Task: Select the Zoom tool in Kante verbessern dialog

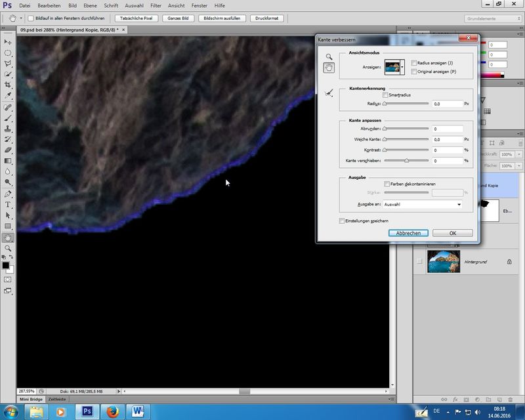Action: tap(329, 57)
